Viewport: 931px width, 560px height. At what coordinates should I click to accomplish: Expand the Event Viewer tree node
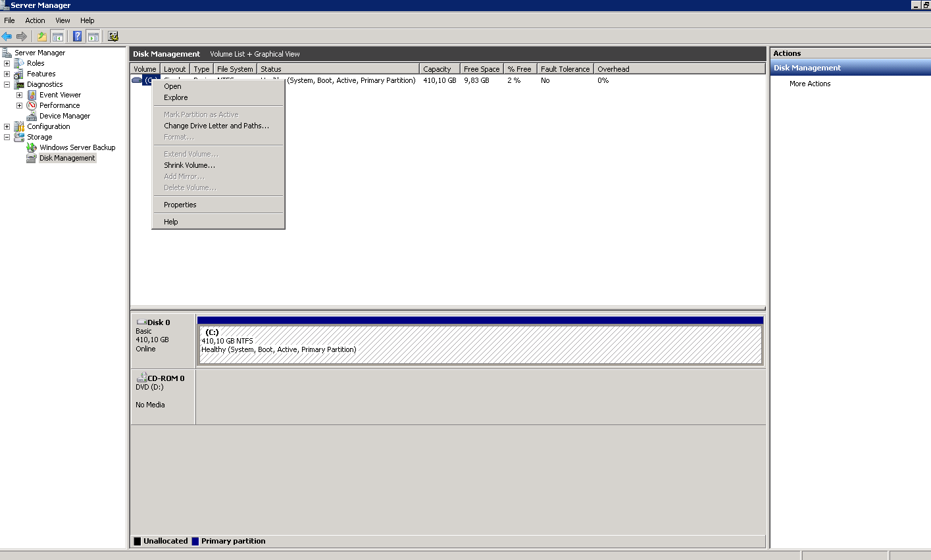tap(19, 95)
